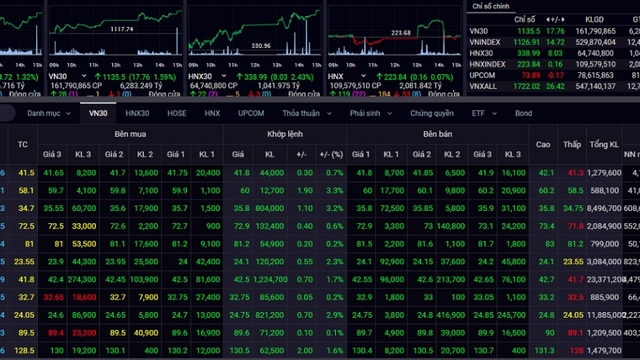Click matched volume cell 1,224,700
Image resolution: width=640 pixels, height=360 pixels.
(x=270, y=280)
